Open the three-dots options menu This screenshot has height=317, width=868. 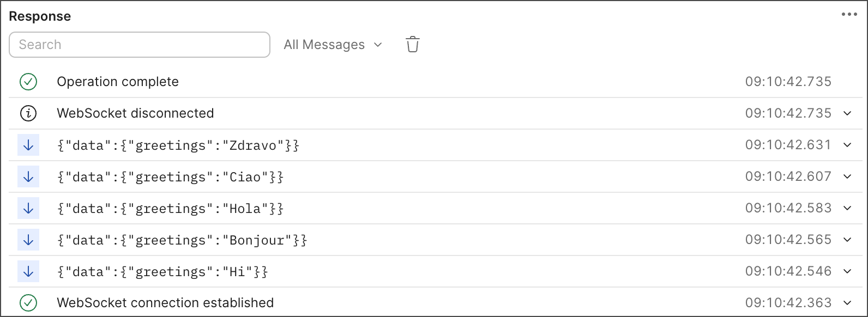point(849,15)
